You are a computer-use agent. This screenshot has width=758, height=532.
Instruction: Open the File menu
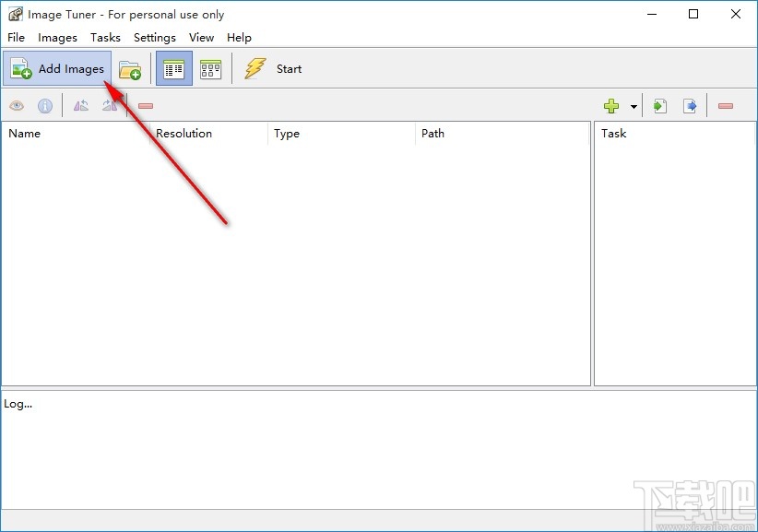(x=16, y=38)
